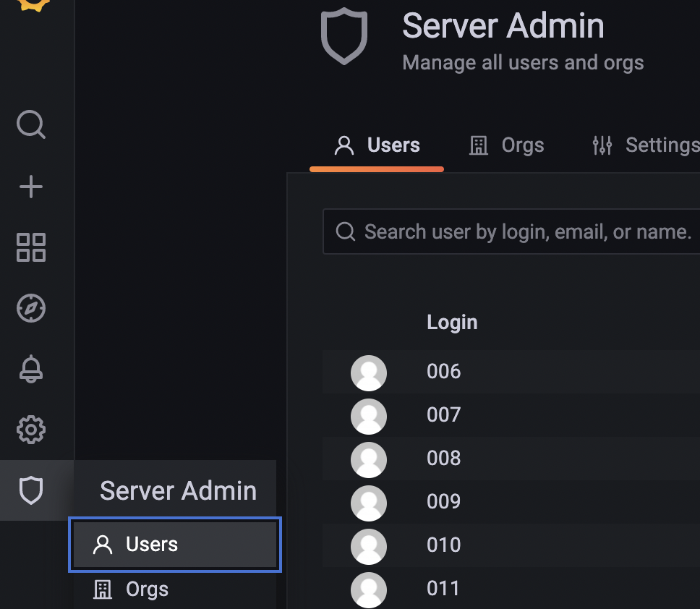Click the shield beside Server Admin heading

pyautogui.click(x=344, y=36)
